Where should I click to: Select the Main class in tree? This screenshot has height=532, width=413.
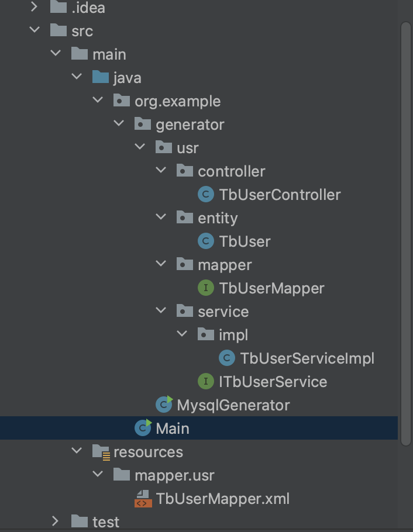[172, 429]
